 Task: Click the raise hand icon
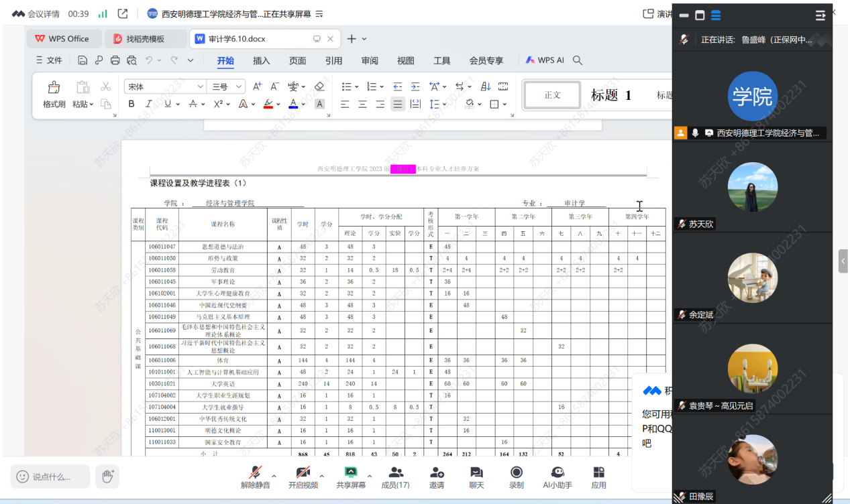(107, 477)
